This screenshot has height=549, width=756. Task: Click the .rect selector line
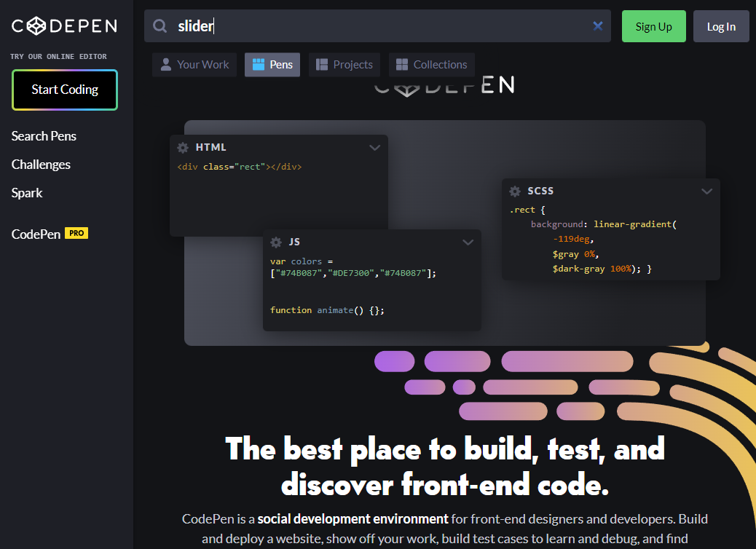pos(527,210)
